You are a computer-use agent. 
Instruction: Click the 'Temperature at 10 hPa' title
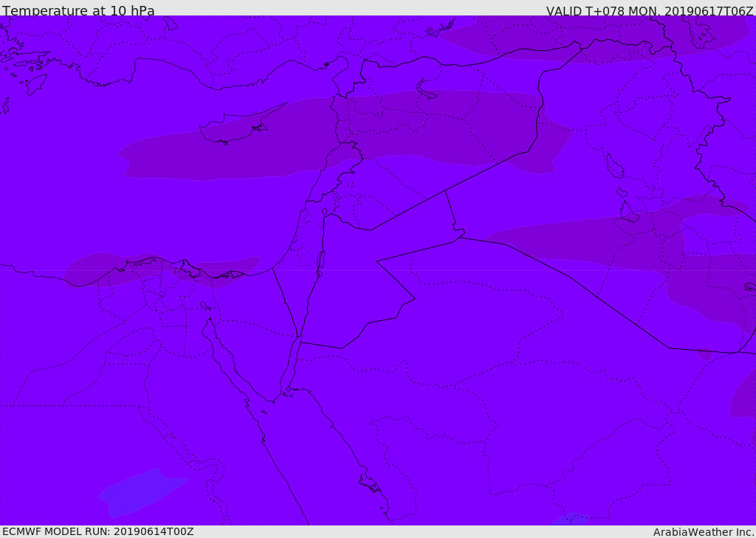(78, 10)
